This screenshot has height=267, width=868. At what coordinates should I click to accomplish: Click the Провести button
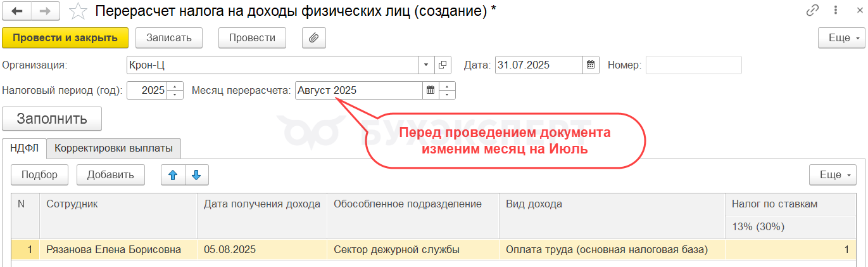click(252, 37)
